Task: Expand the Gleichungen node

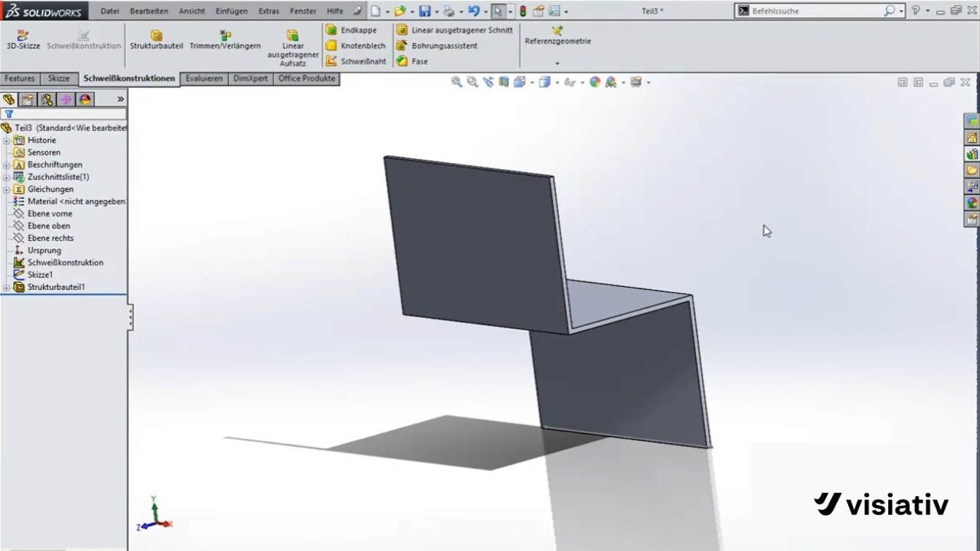Action: tap(6, 189)
